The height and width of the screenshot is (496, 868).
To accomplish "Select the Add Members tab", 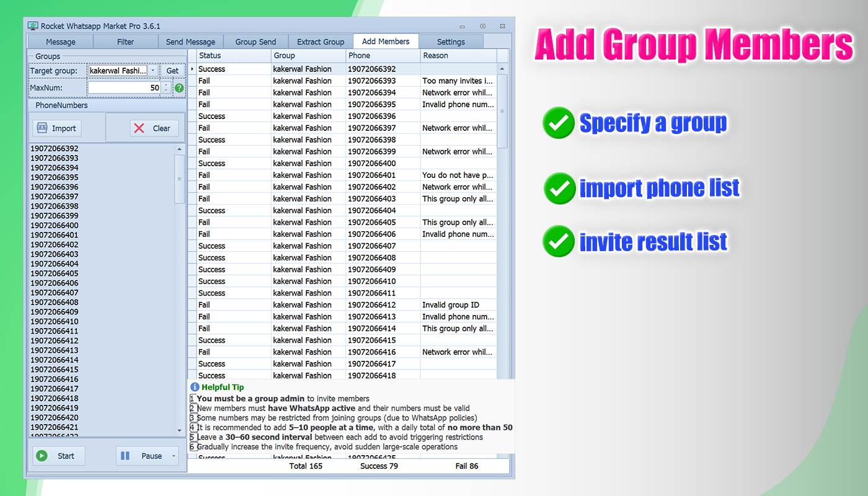I will pos(386,41).
